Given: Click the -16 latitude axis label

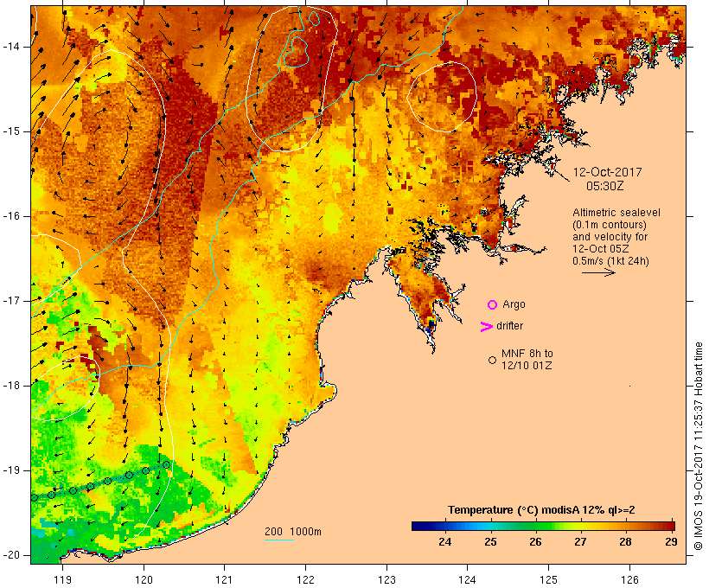Looking at the screenshot, I should pos(10,216).
